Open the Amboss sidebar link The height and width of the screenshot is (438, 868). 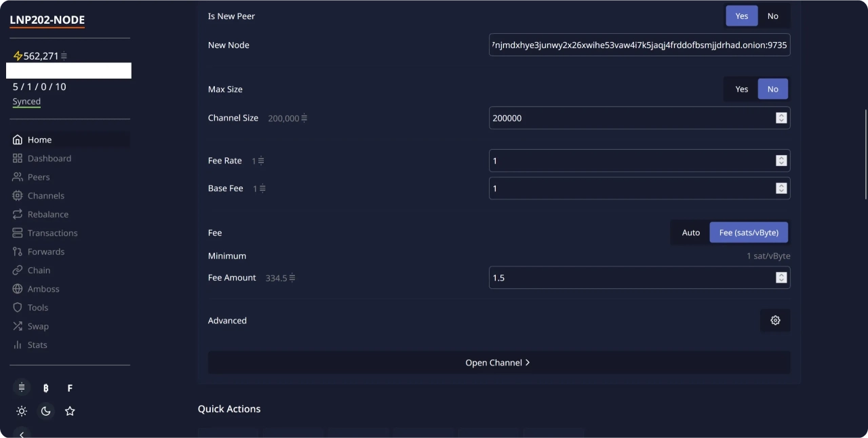[x=43, y=289]
